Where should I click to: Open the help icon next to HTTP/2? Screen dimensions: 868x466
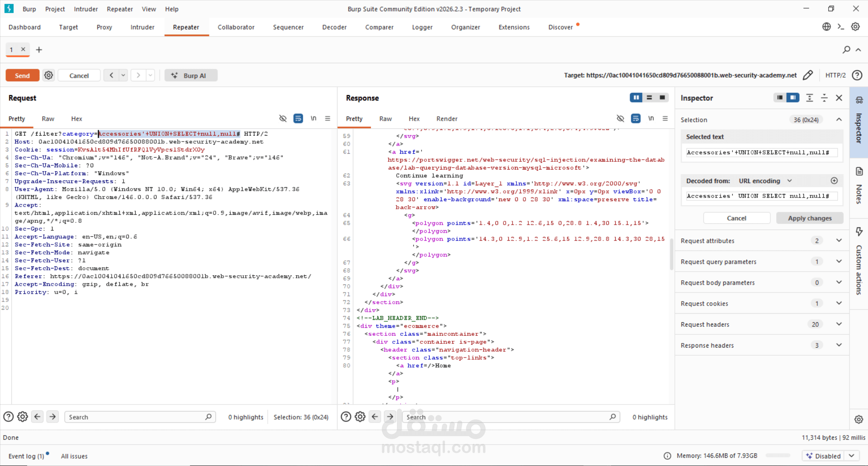(857, 75)
